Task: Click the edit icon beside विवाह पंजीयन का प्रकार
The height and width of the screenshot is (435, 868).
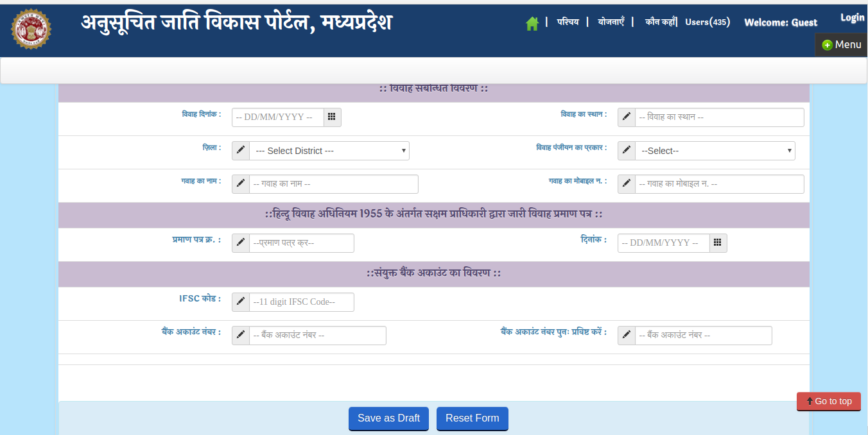Action: pyautogui.click(x=626, y=150)
